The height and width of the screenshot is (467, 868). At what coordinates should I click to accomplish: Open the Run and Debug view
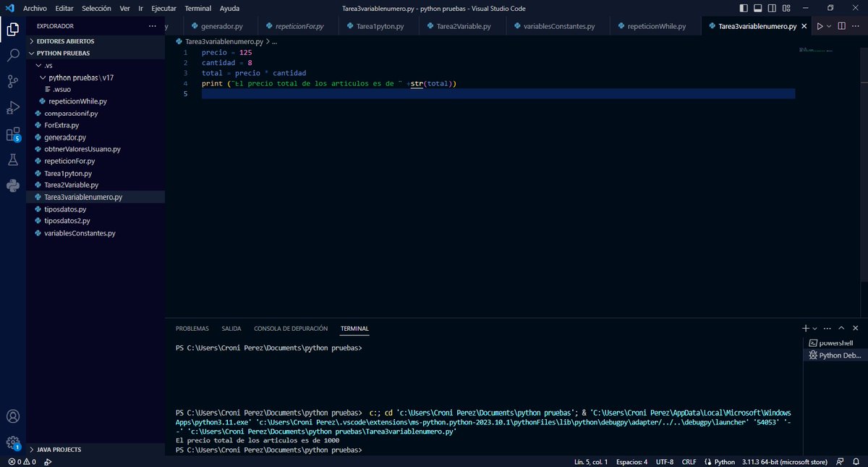12,108
